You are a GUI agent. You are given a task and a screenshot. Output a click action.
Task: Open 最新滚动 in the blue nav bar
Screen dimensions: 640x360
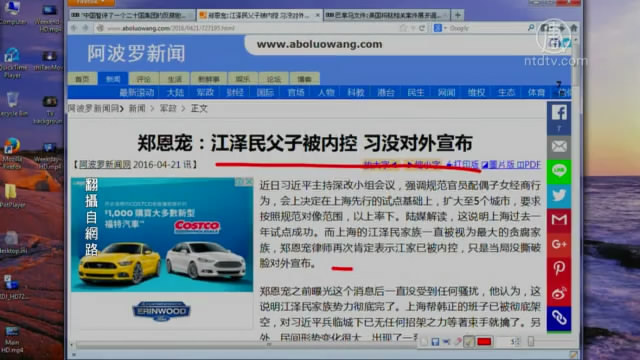pyautogui.click(x=137, y=92)
